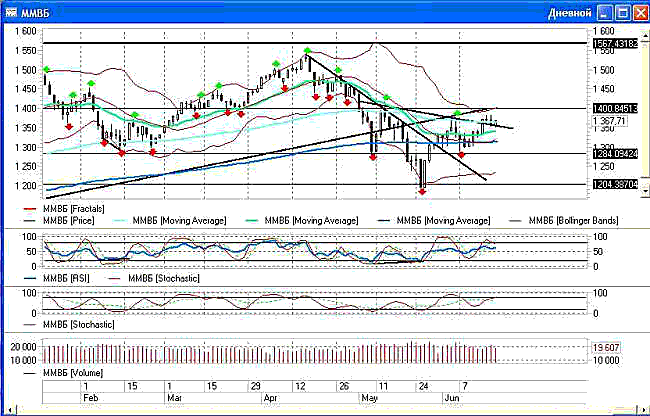
Task: Click the Apr month label on time axis
Action: (x=271, y=398)
